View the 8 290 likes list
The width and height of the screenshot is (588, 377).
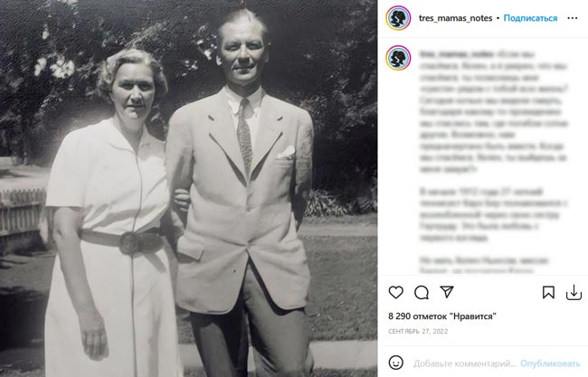pyautogui.click(x=442, y=316)
